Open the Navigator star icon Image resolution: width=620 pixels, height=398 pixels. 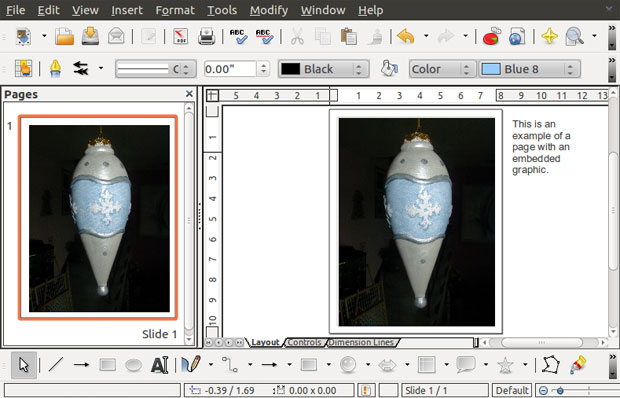[x=549, y=36]
